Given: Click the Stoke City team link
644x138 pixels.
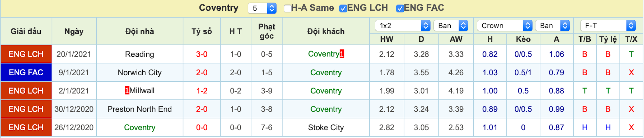Looking at the screenshot, I should (x=326, y=127).
